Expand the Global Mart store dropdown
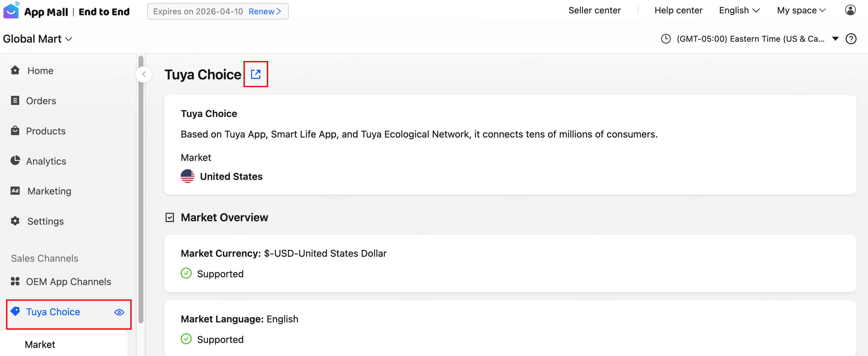Image resolution: width=868 pixels, height=356 pixels. coord(37,39)
